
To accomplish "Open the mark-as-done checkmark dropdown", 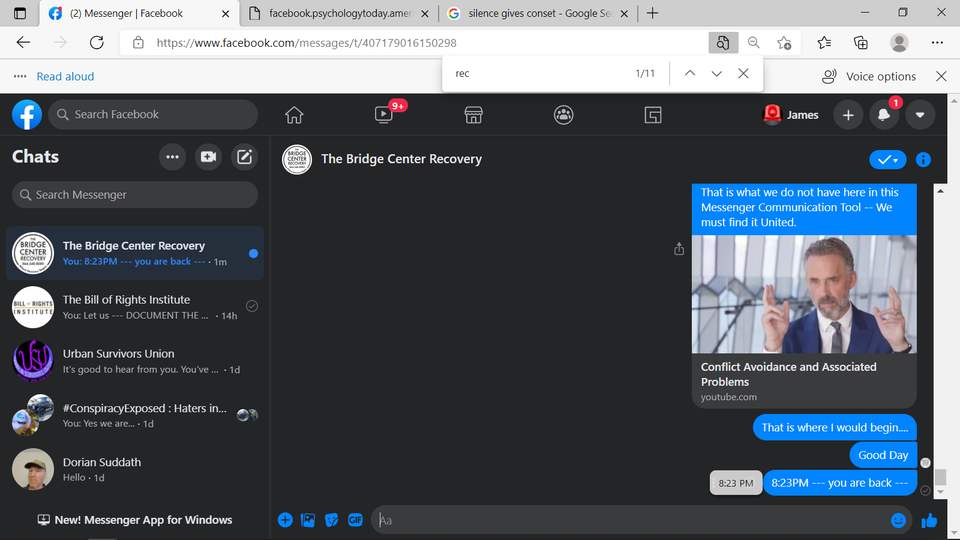I will [888, 160].
